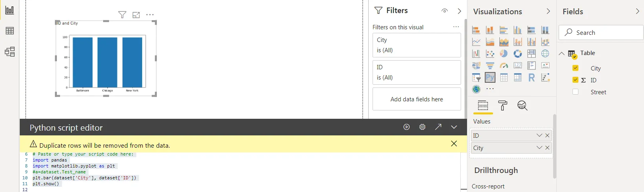Select the R script visual icon
The height and width of the screenshot is (192, 644).
tap(531, 78)
